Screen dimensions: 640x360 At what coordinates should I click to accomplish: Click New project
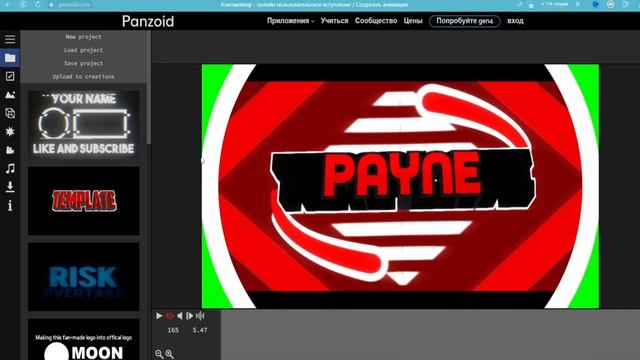click(83, 37)
